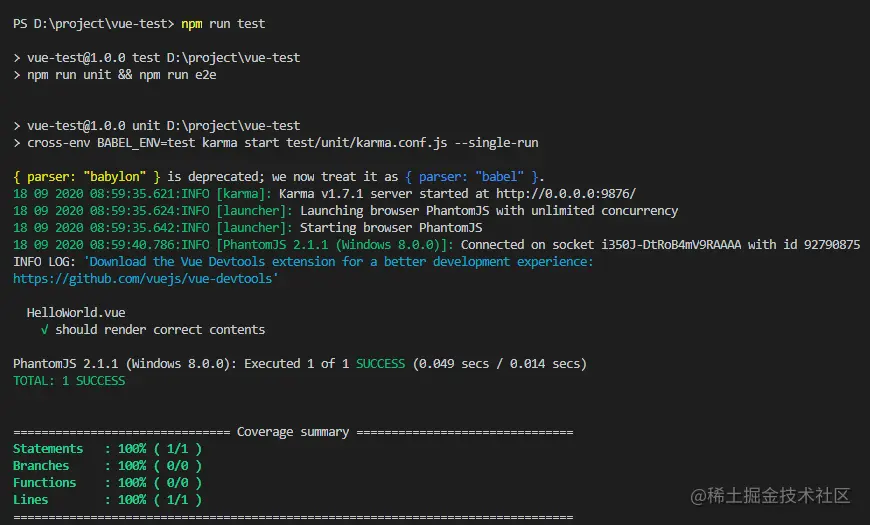870x525 pixels.
Task: Select the Statements coverage row label
Action: click(48, 449)
